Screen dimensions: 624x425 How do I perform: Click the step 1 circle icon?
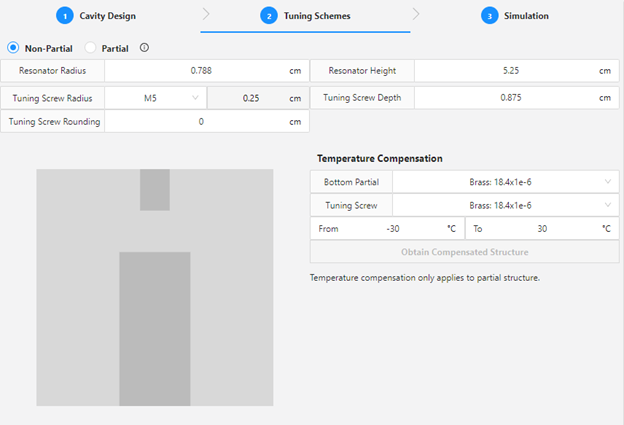click(65, 16)
